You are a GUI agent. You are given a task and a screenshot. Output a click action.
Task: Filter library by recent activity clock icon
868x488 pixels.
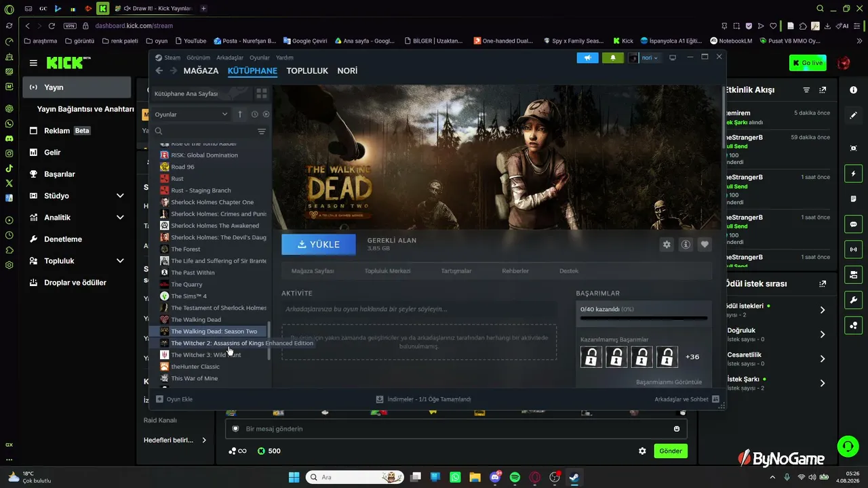254,115
